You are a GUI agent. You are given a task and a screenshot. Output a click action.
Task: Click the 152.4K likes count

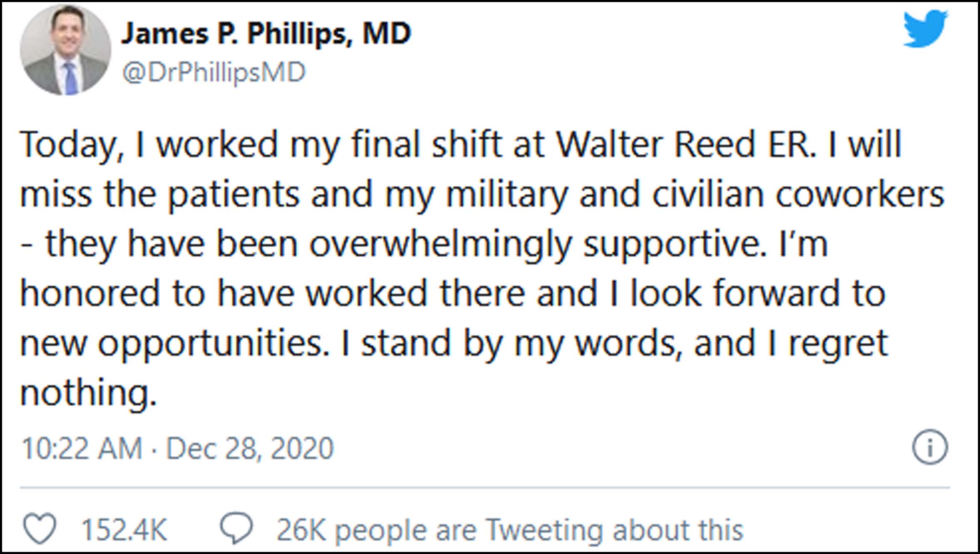124,529
